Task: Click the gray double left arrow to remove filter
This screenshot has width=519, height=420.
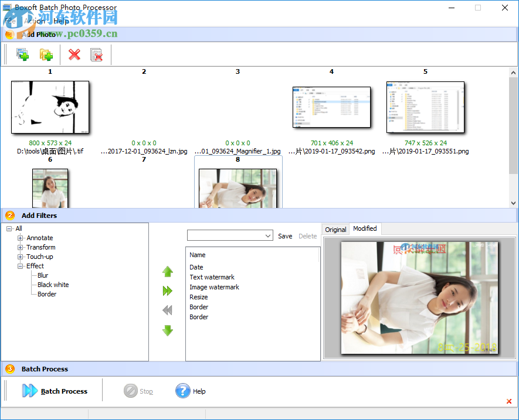Action: point(168,310)
